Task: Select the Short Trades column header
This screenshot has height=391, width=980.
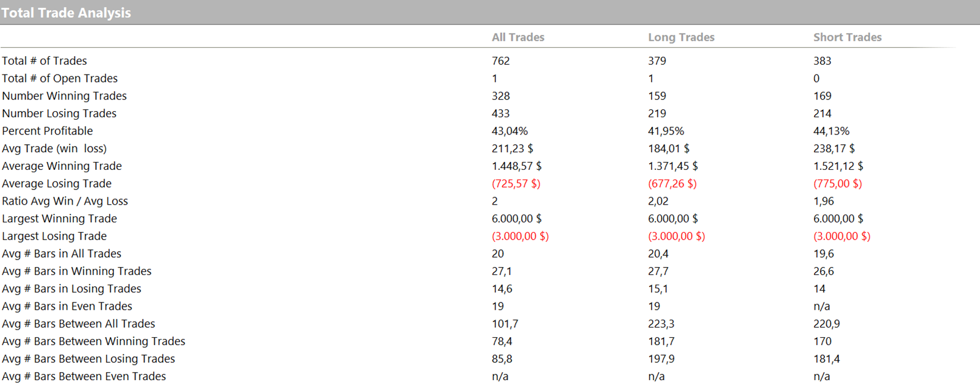Action: pos(847,37)
